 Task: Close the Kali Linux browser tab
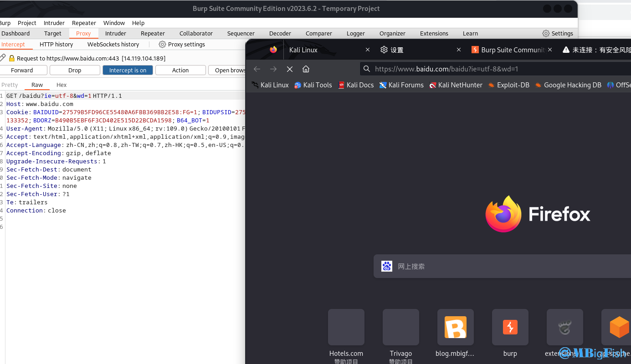coord(368,50)
